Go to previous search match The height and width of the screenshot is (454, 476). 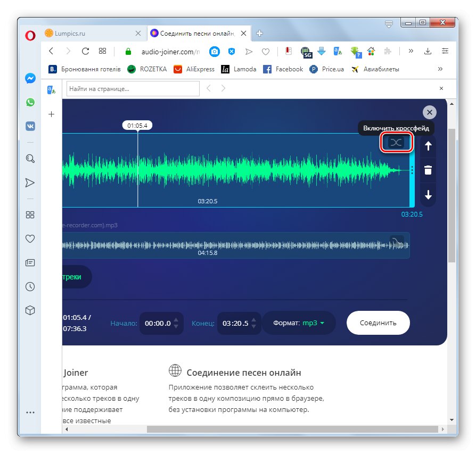[209, 88]
